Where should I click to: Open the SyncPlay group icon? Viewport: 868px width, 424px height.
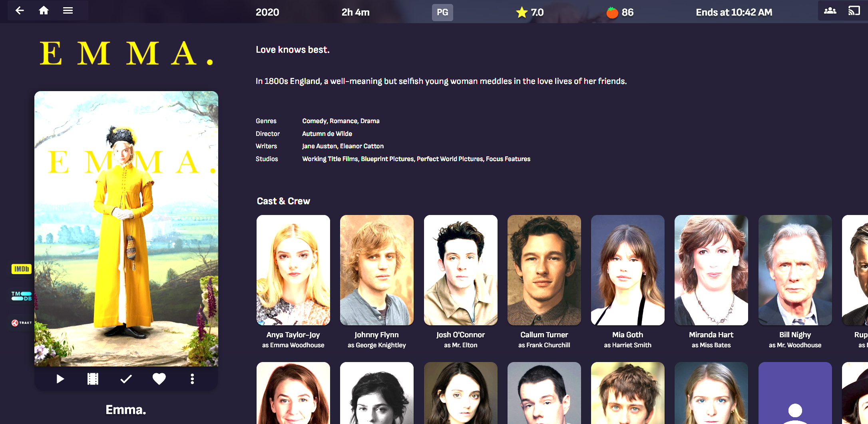(830, 11)
